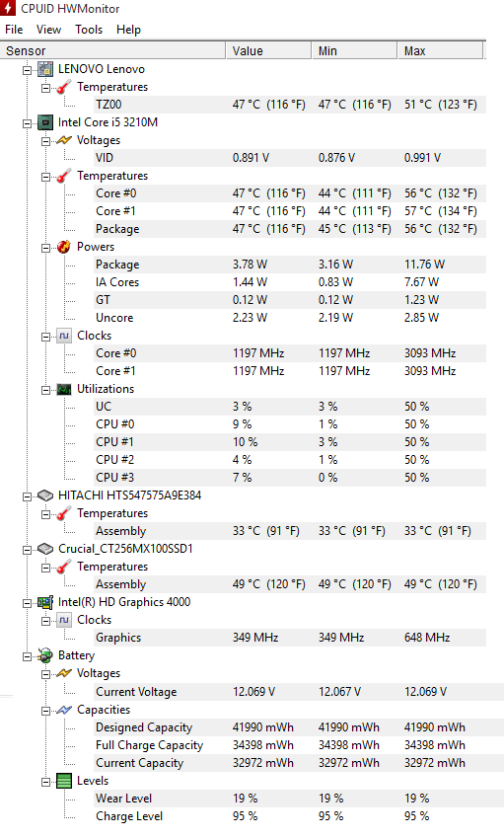Viewport: 504px width, 838px height.
Task: Click the Intel HD Graphics 4000 card icon
Action: (x=45, y=602)
